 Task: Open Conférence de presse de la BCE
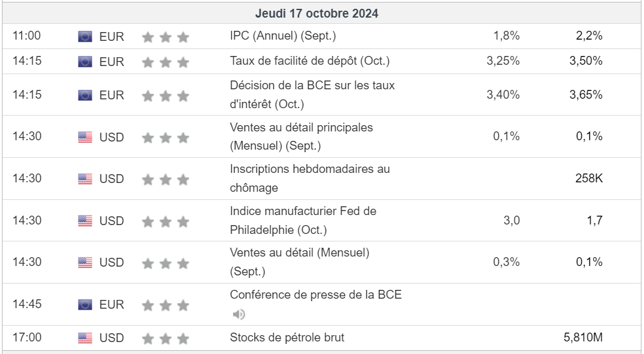point(315,295)
